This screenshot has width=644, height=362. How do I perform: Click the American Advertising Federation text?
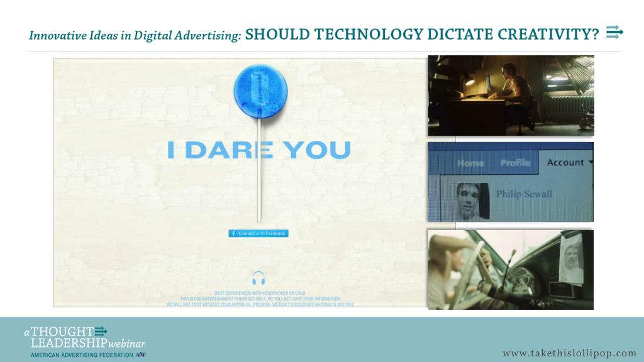click(82, 355)
